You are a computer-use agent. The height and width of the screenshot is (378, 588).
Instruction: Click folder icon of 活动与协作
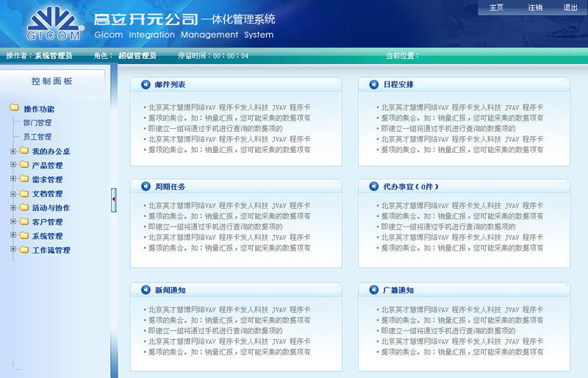24,207
